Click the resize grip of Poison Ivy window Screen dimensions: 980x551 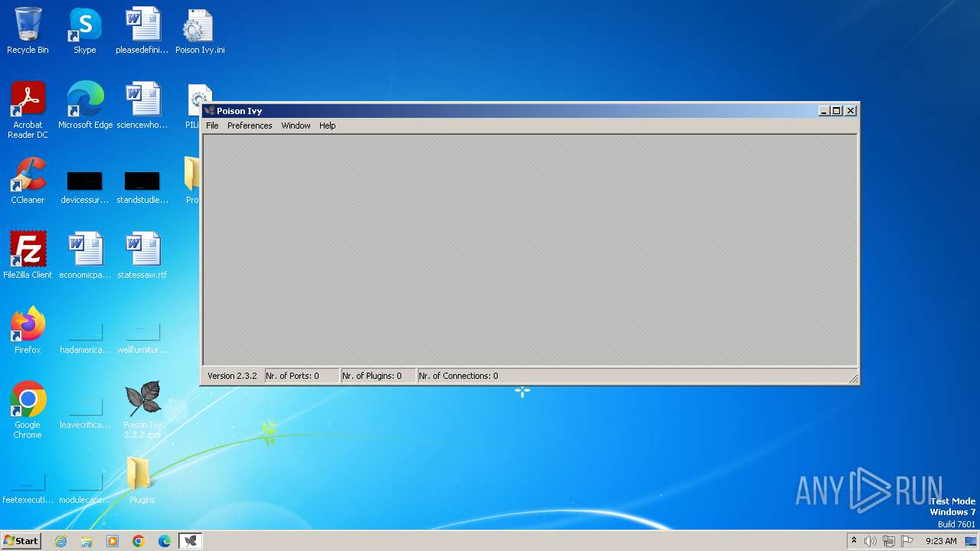click(853, 378)
